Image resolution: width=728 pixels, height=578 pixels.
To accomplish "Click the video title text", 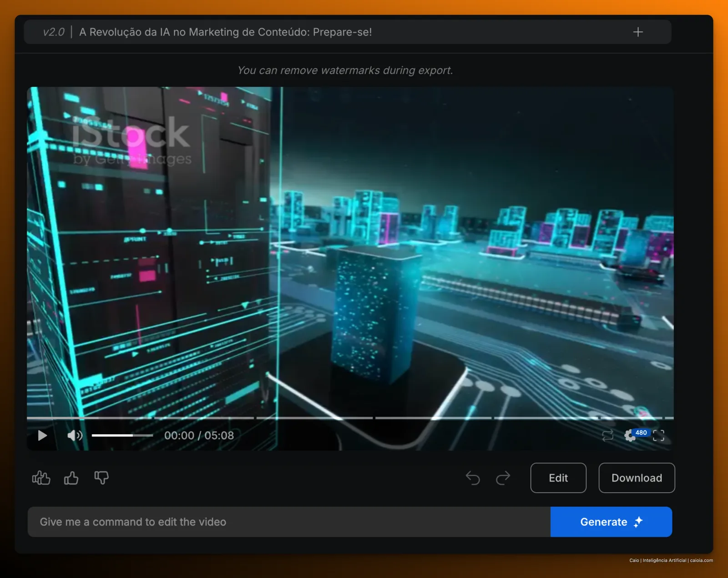I will (x=226, y=32).
